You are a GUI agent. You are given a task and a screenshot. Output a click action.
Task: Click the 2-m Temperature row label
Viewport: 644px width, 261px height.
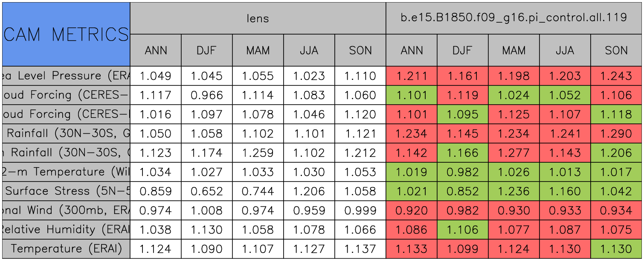click(66, 172)
